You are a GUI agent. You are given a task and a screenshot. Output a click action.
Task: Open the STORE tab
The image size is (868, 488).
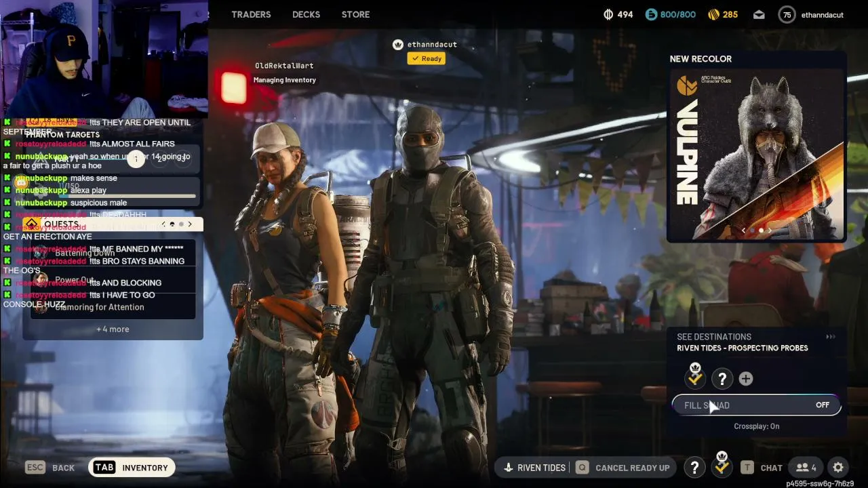point(355,14)
